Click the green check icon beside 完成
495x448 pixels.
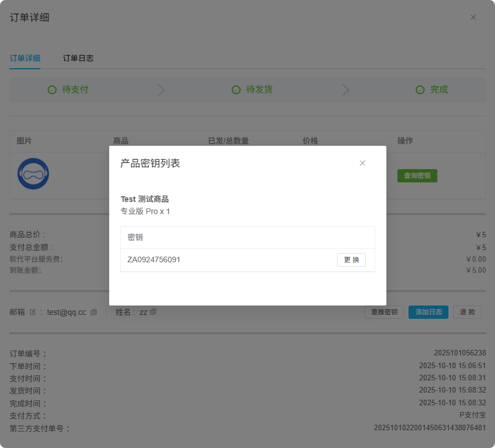click(x=420, y=89)
